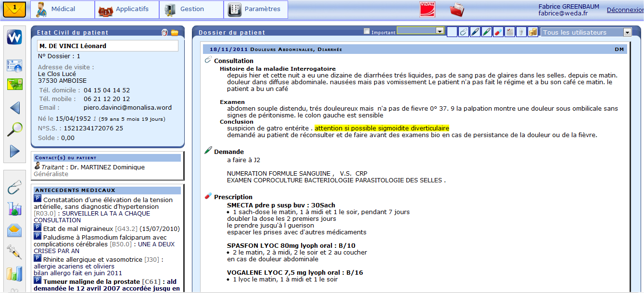
Task: Click the Déconnexion link
Action: [x=625, y=10]
